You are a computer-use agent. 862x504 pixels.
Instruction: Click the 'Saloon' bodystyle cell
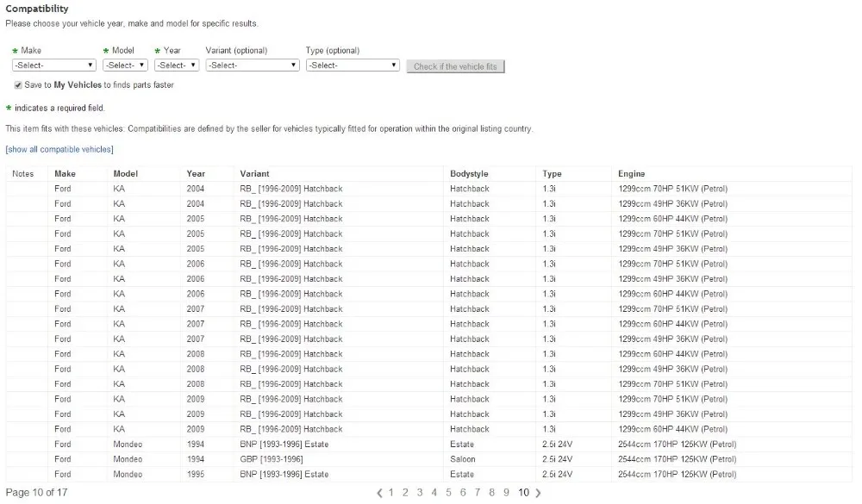[x=462, y=459]
